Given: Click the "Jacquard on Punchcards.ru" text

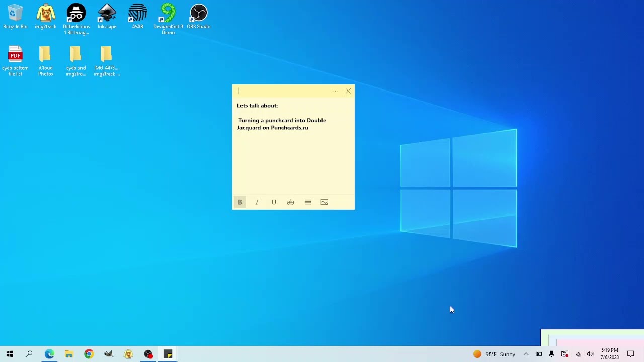Looking at the screenshot, I should [273, 128].
